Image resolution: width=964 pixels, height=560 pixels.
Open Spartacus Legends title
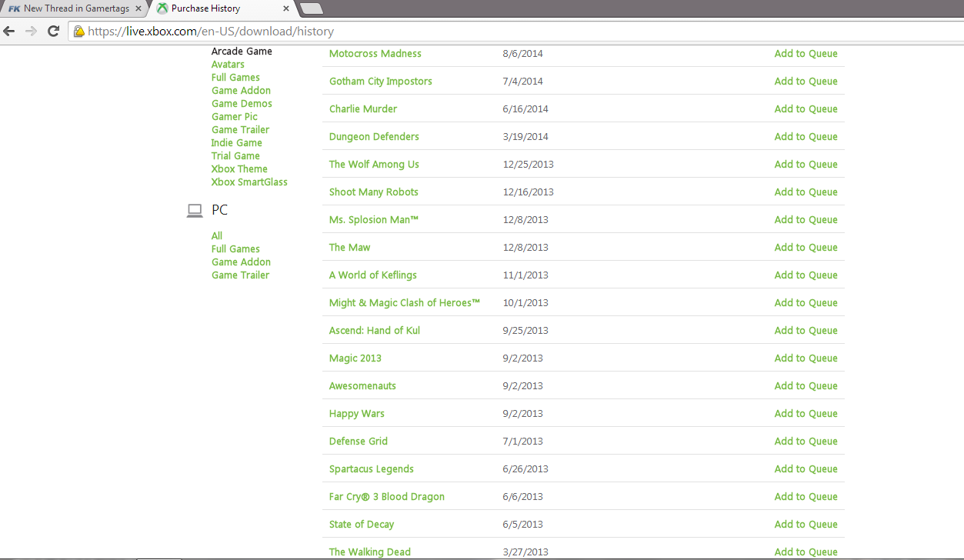click(x=372, y=469)
